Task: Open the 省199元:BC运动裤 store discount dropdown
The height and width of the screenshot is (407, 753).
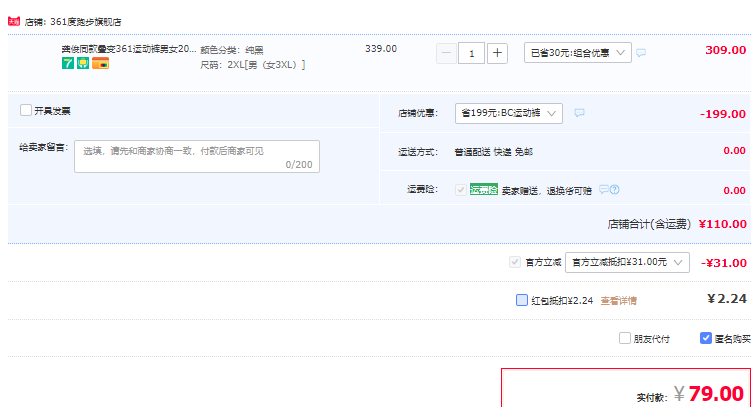Action: coord(509,113)
